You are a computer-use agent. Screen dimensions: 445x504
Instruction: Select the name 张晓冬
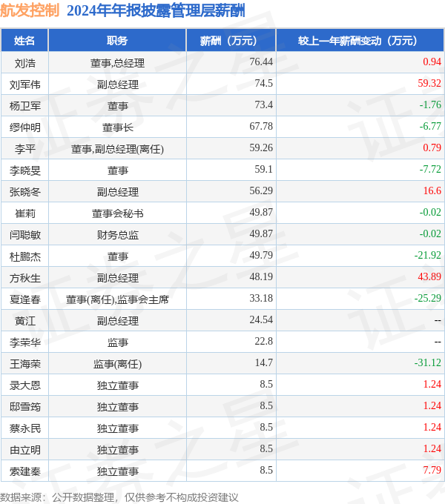(25, 192)
